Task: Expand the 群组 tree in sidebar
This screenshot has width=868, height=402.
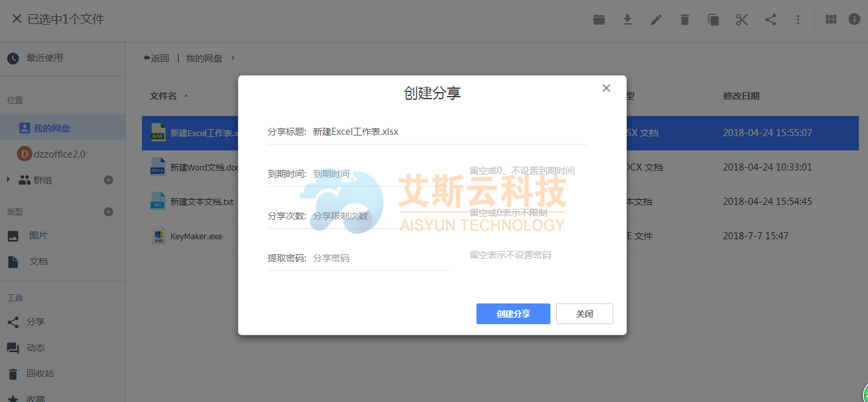Action: pos(8,180)
